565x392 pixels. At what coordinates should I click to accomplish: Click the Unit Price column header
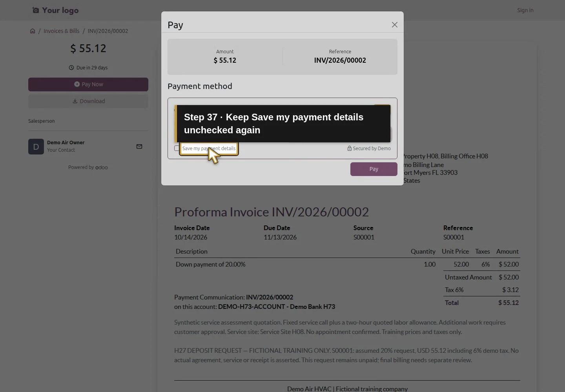click(x=455, y=251)
